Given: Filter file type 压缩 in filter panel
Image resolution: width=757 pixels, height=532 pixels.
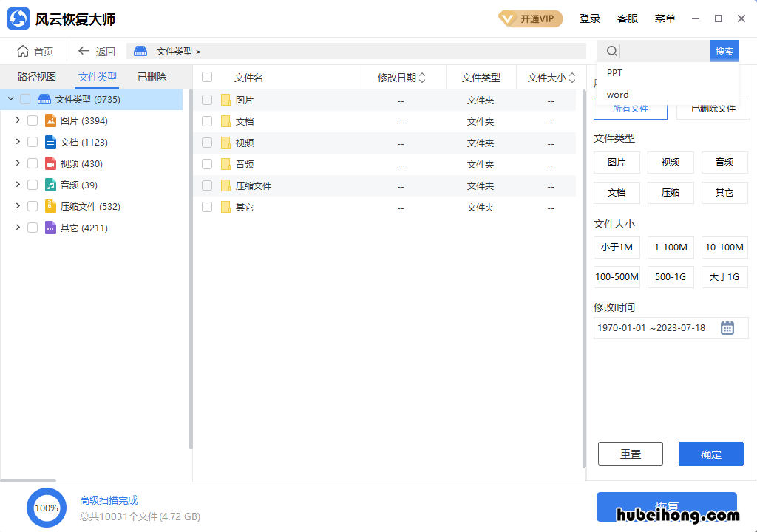Looking at the screenshot, I should coord(671,193).
